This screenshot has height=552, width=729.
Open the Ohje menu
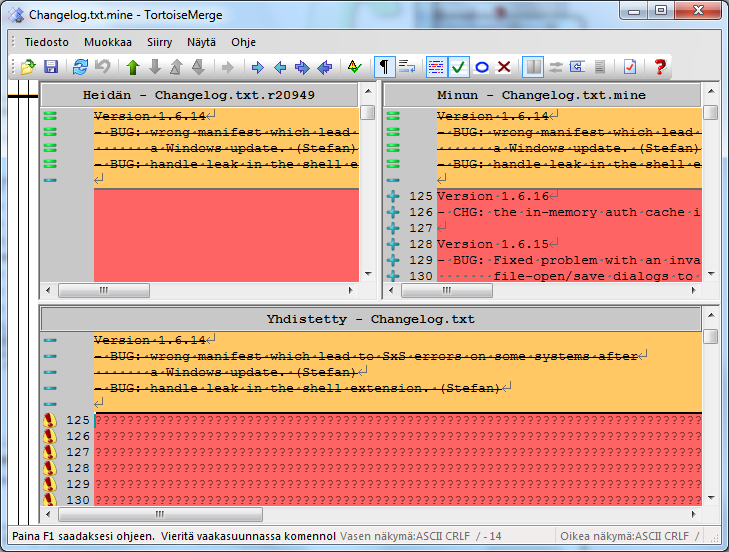pos(243,42)
